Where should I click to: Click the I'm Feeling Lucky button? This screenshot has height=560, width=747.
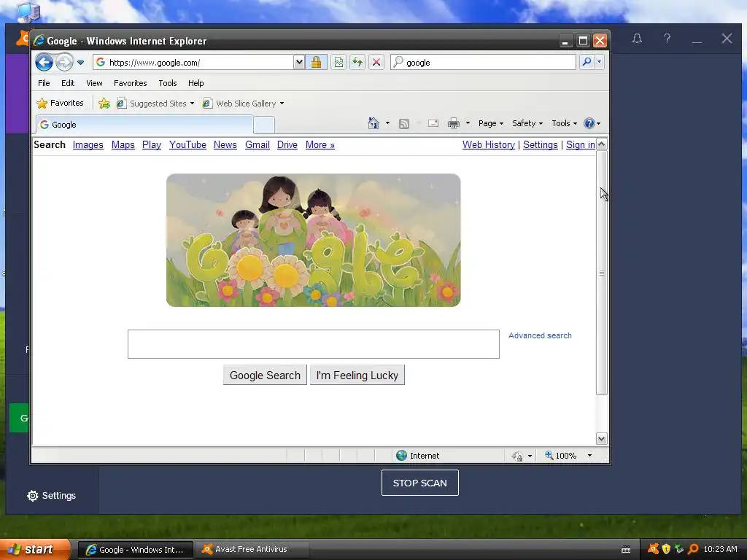pyautogui.click(x=357, y=376)
